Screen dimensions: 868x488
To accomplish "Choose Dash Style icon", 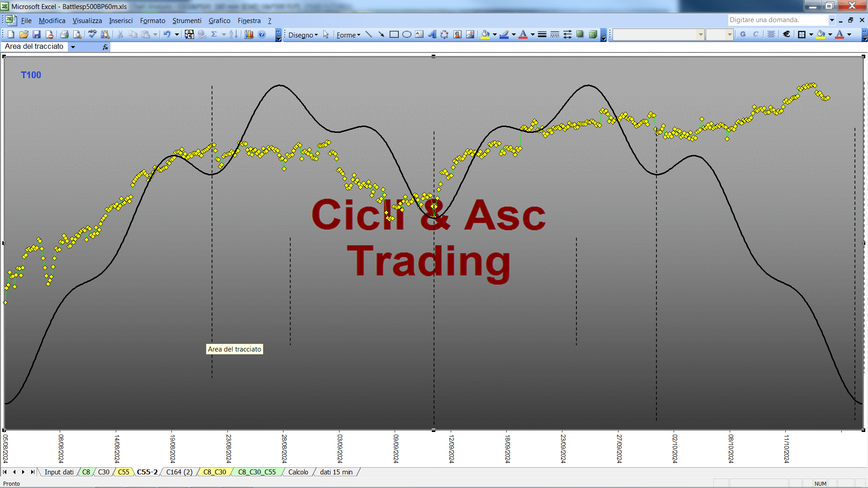I will coord(555,35).
